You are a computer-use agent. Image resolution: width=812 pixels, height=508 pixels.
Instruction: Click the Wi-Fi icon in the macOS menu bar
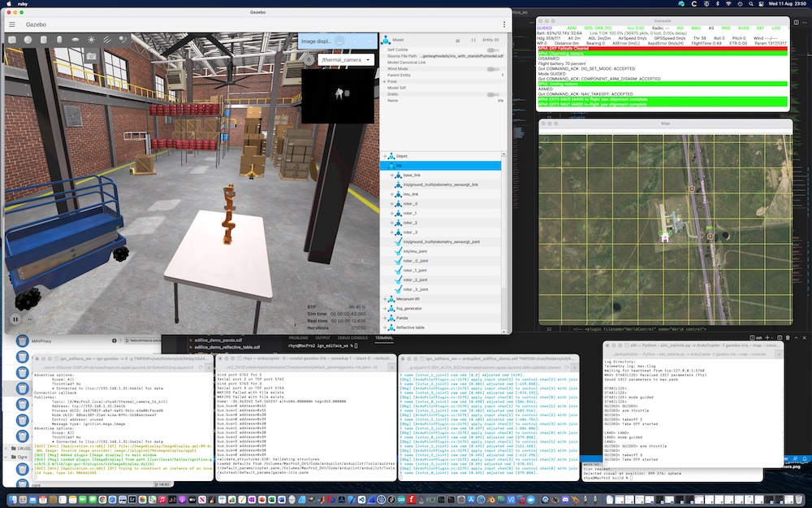[728, 4]
